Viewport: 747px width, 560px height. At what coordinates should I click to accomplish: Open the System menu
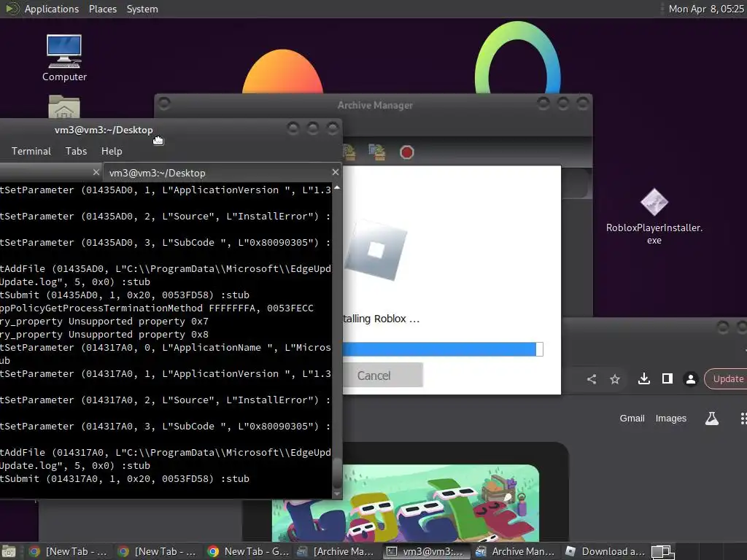[142, 9]
